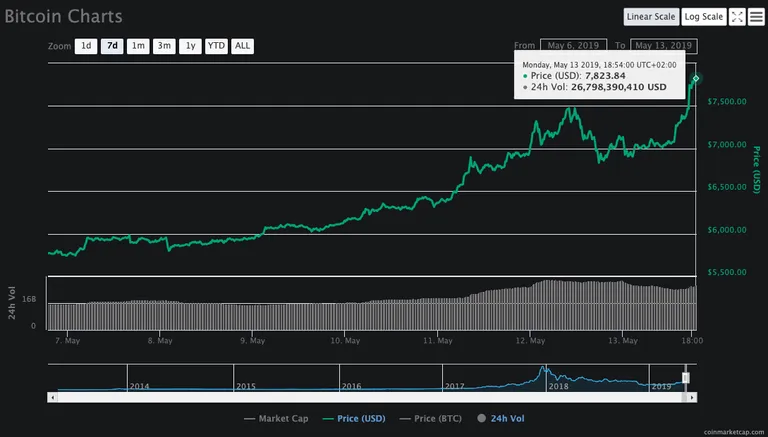Switch to Log Scale
Image resolution: width=768 pixels, height=437 pixels.
tap(704, 17)
